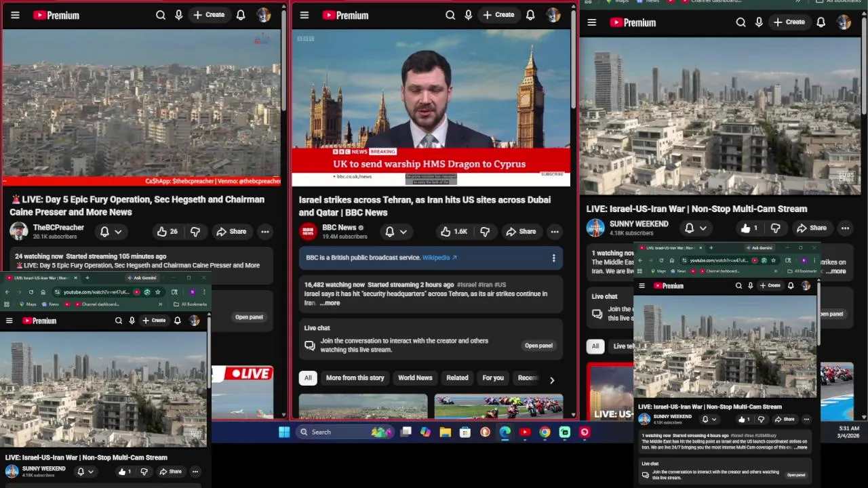Click the YouTube Premium logo in the BBC News window
This screenshot has height=488, width=868.
(345, 15)
